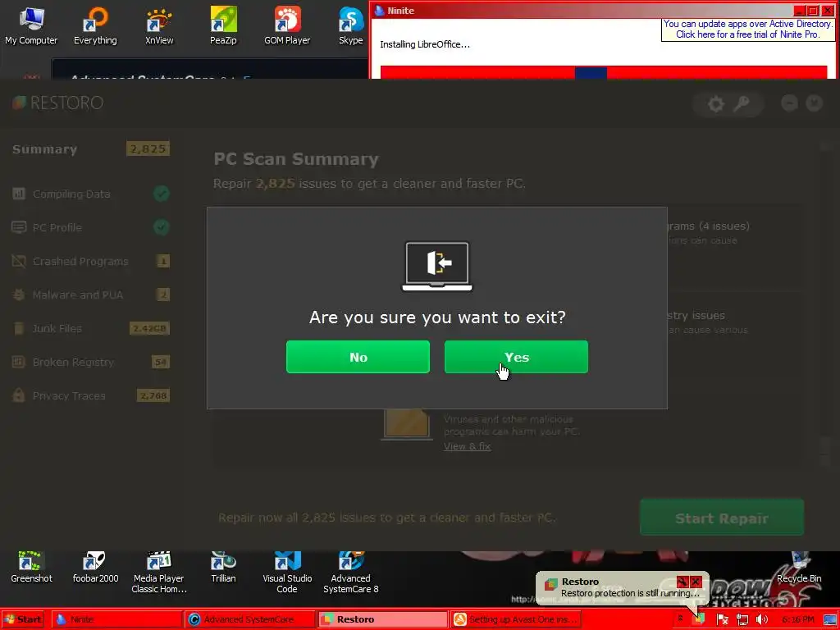Open Junk Files in Restoro sidebar
The width and height of the screenshot is (840, 630).
[x=90, y=328]
